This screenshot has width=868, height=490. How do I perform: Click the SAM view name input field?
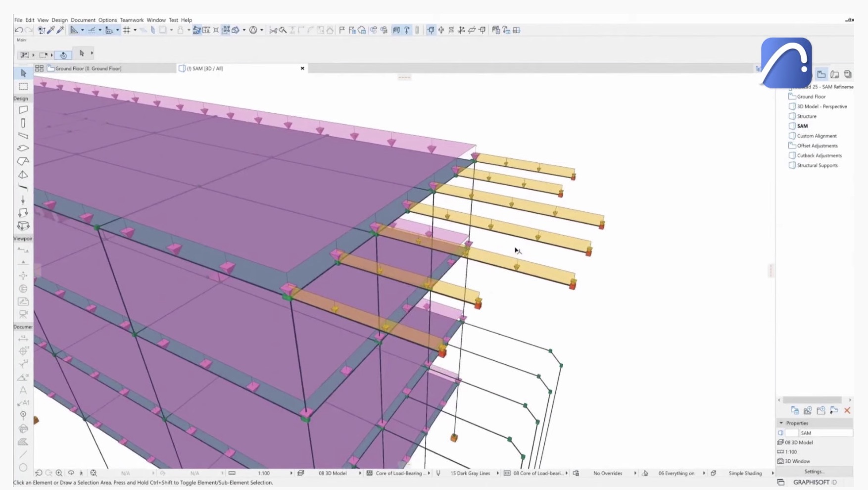tap(826, 433)
